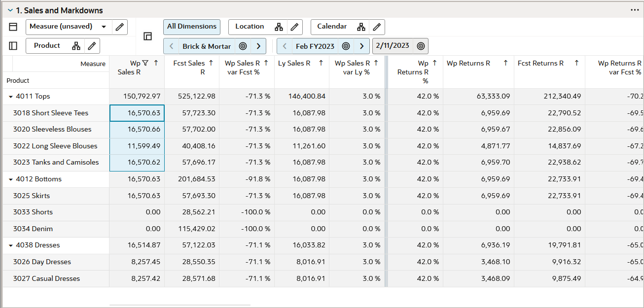This screenshot has height=308, width=644.
Task: Go to previous period before Feb FY2023
Action: [x=285, y=46]
